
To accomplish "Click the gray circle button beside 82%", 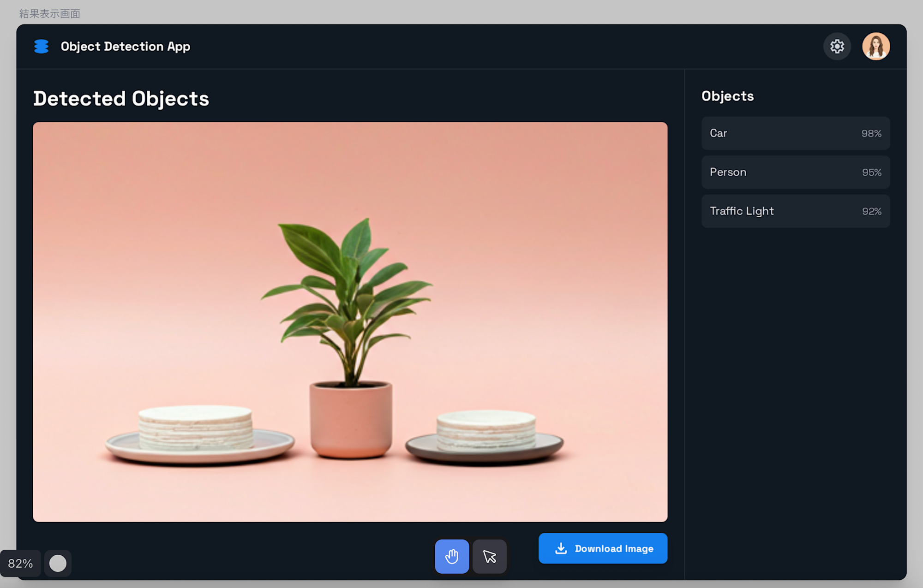I will point(58,563).
